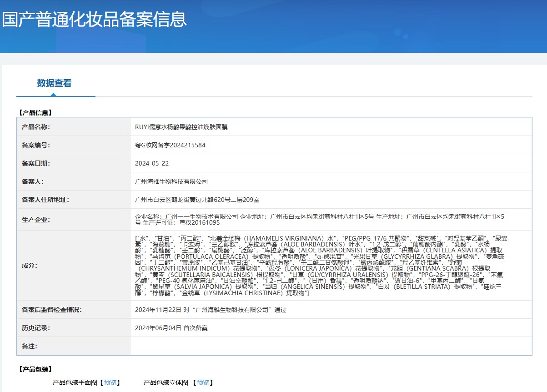This screenshot has width=547, height=392.
Task: Click the 备案后监督检查情况 result text
Action: tap(211, 310)
